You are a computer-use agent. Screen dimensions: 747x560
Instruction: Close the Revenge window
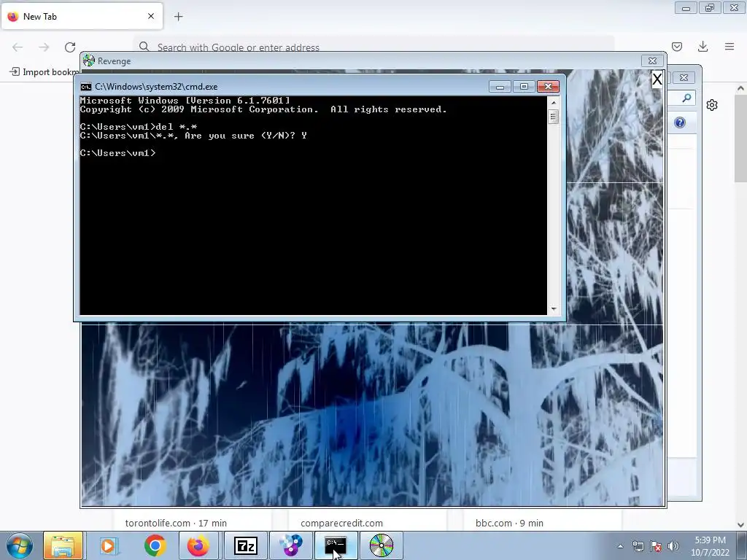[x=652, y=61]
